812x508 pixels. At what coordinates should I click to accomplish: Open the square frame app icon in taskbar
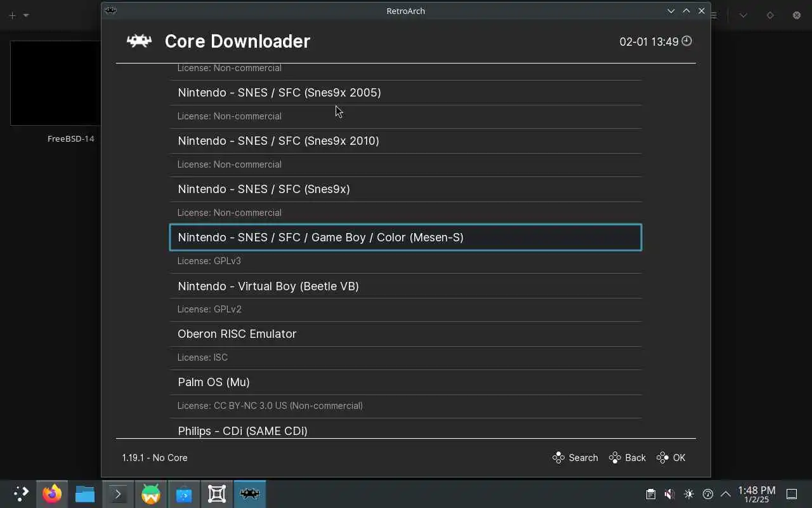tap(217, 493)
